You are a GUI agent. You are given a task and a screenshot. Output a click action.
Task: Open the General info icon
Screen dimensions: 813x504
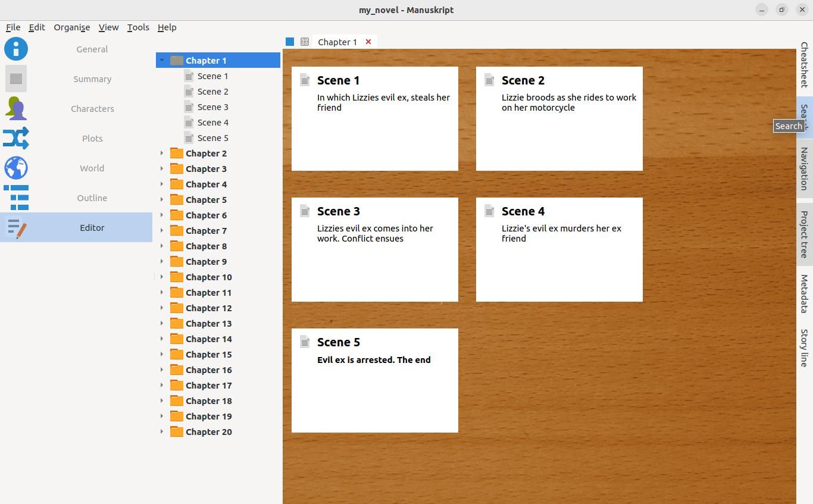tap(16, 49)
